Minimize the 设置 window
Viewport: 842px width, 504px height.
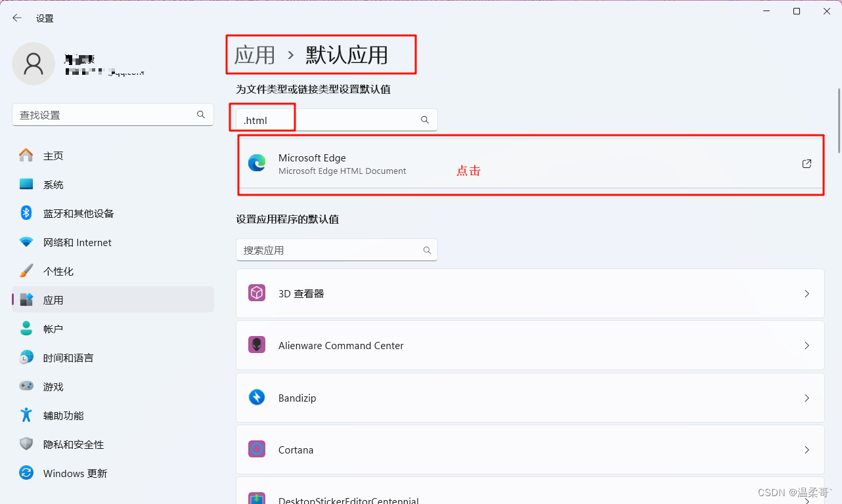(x=766, y=11)
